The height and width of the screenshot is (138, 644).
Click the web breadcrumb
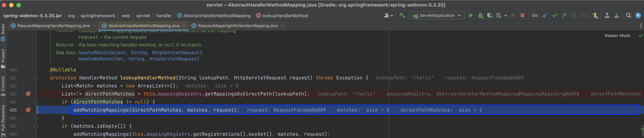point(126,16)
